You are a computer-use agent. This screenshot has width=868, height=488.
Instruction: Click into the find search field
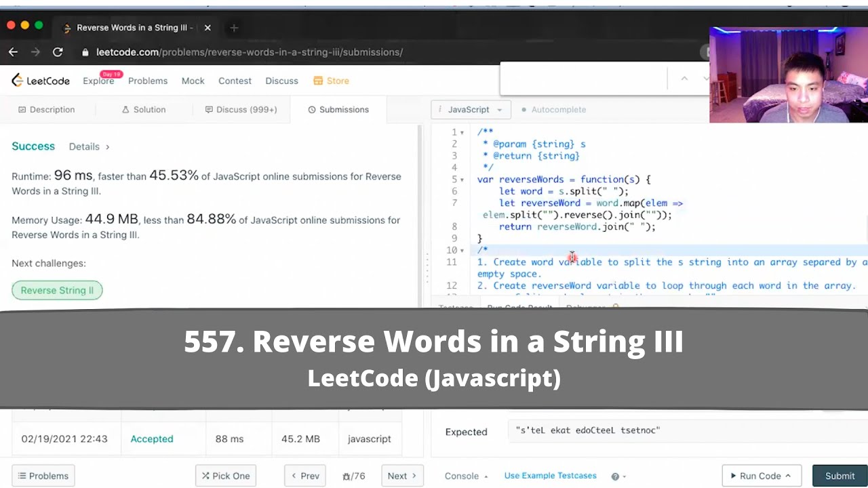point(583,79)
